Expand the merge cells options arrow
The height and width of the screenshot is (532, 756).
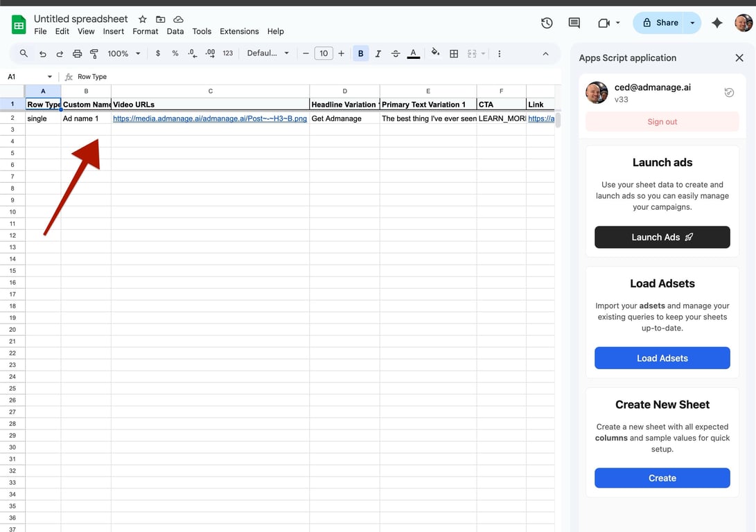[483, 53]
